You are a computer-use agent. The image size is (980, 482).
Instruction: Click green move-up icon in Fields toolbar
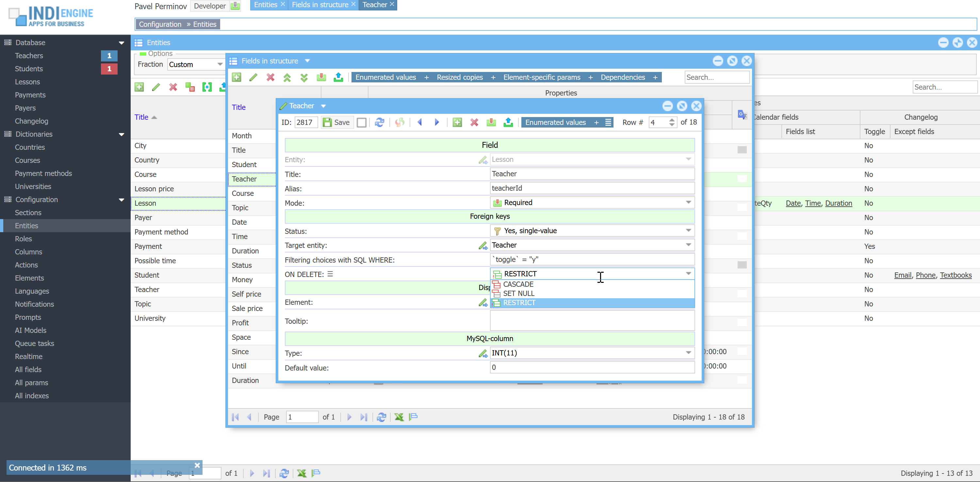point(287,77)
